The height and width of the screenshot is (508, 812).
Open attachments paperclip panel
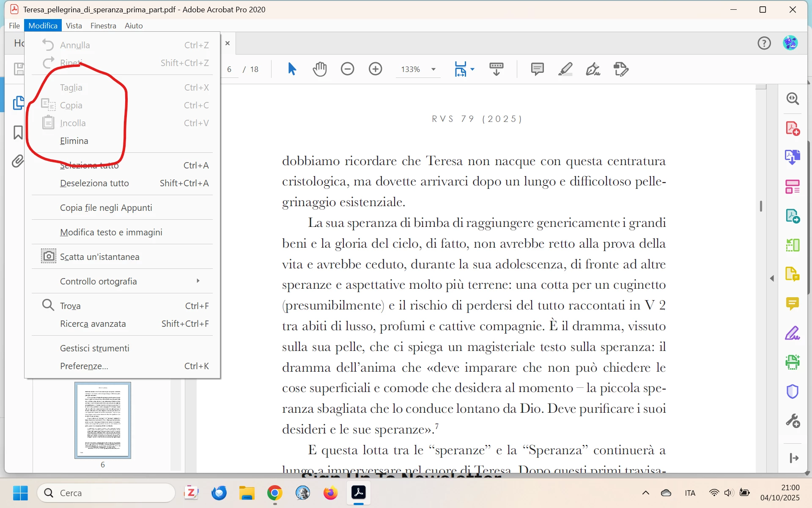click(x=18, y=161)
